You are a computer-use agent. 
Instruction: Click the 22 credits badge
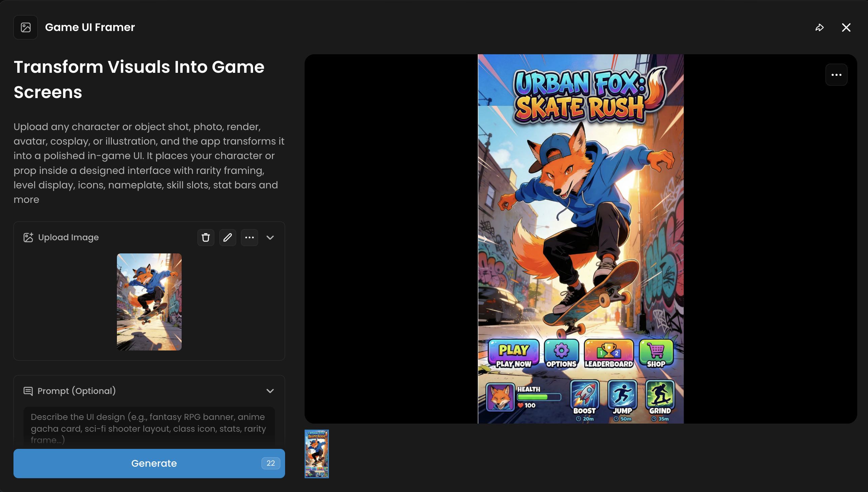click(x=271, y=463)
